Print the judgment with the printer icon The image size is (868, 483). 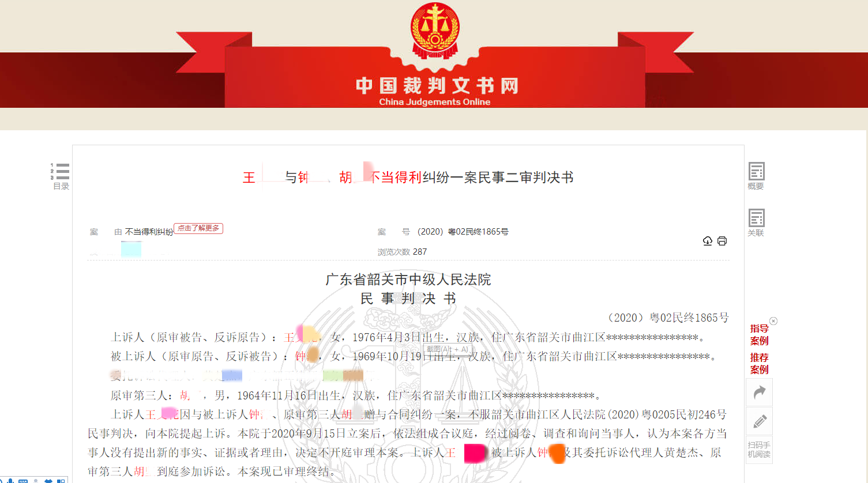click(x=722, y=241)
